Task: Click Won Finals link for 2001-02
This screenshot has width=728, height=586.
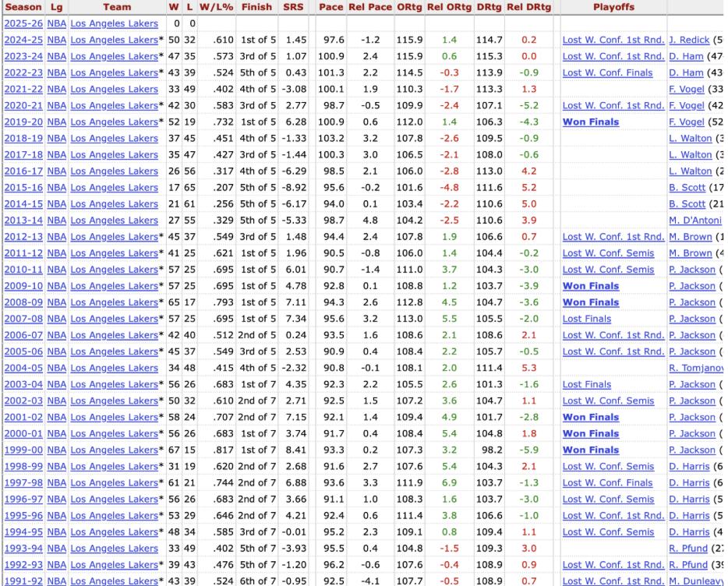Action: coord(590,418)
